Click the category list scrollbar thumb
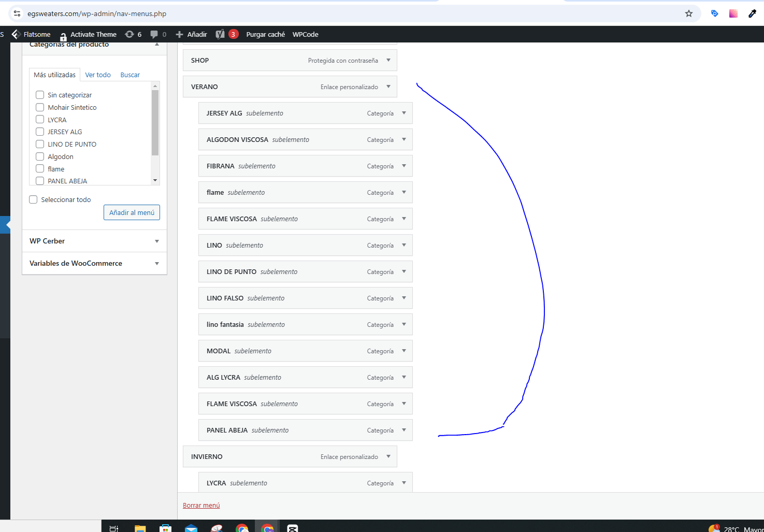 155,123
